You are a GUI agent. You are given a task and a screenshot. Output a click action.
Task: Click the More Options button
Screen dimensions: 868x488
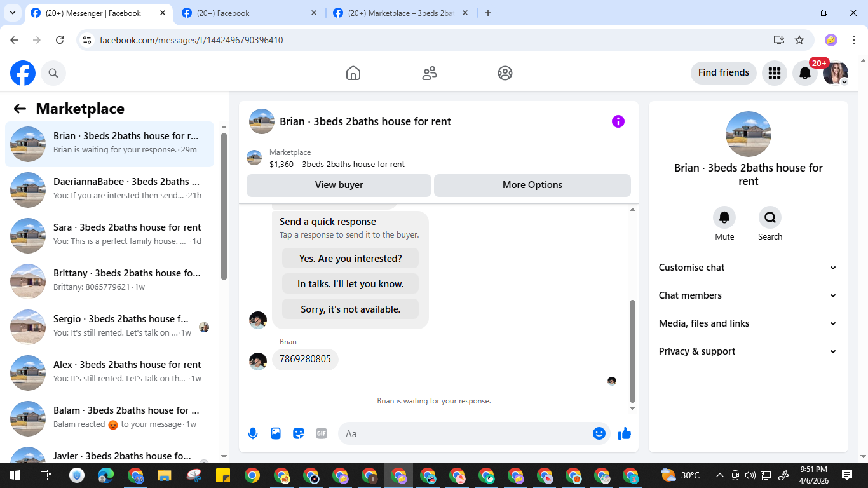532,185
